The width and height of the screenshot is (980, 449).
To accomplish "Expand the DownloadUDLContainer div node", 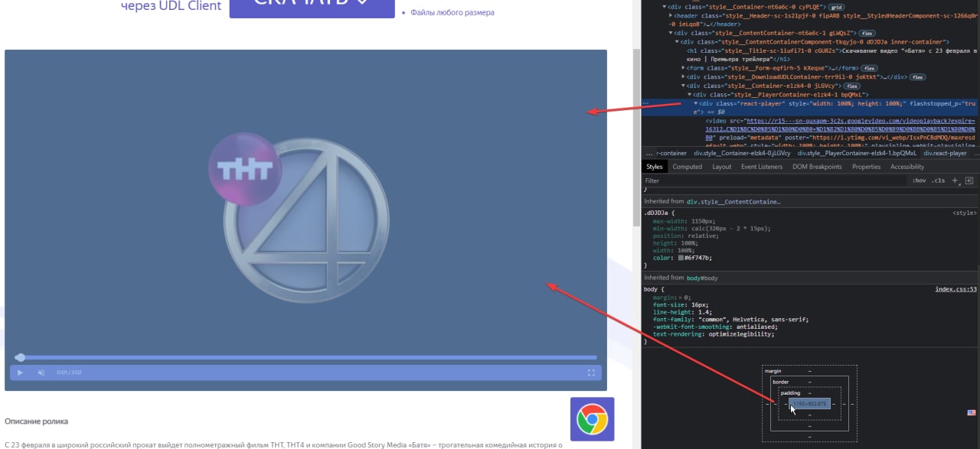I will (x=684, y=76).
